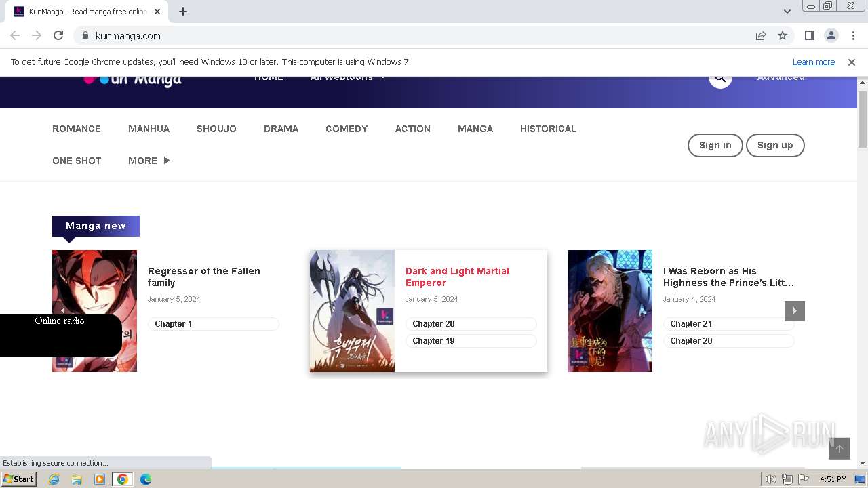
Task: Click the carousel next arrow
Action: (x=795, y=311)
